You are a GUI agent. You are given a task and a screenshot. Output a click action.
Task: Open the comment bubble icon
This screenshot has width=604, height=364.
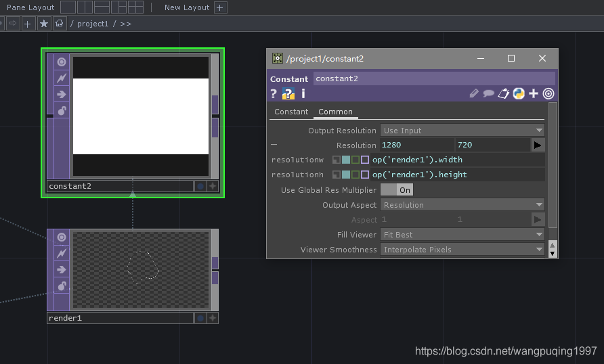point(488,93)
